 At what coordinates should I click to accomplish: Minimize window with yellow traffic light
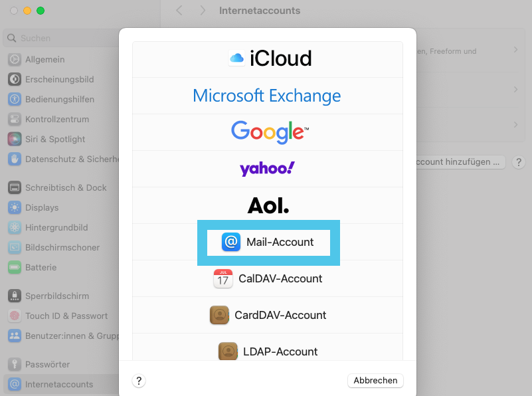point(27,11)
